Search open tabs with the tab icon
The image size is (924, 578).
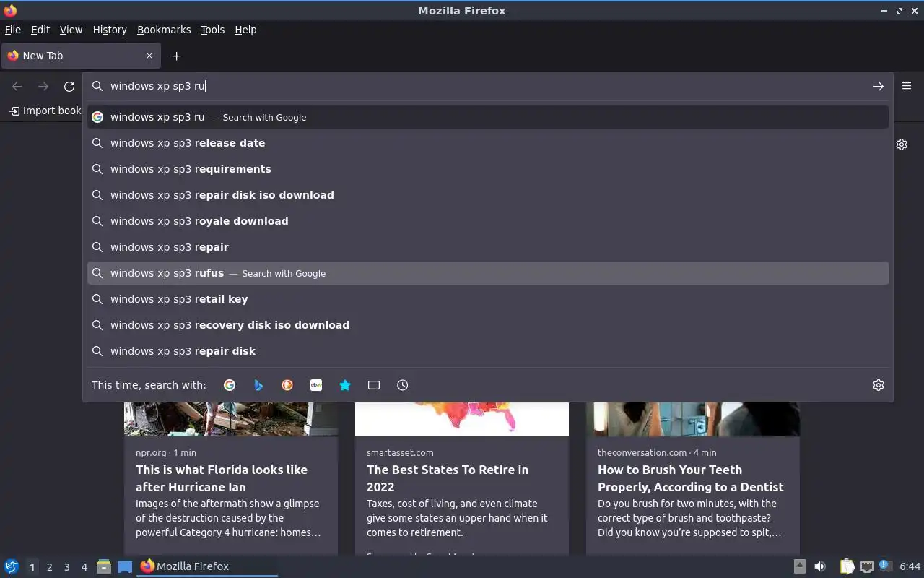pos(374,385)
